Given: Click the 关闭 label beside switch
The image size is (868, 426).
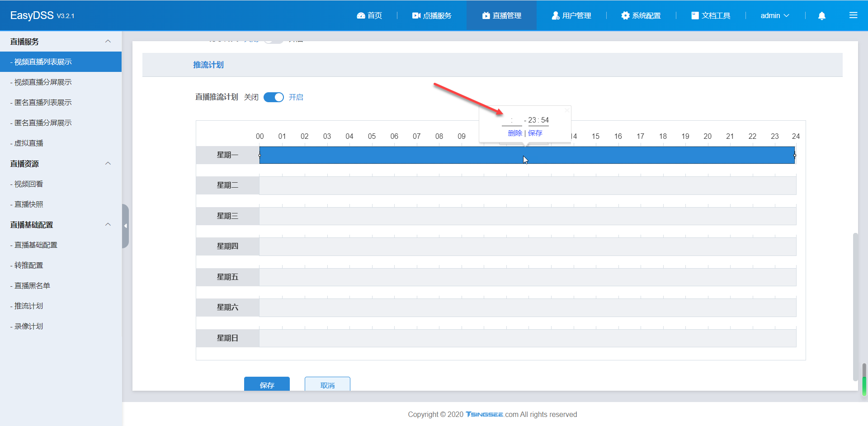Looking at the screenshot, I should click(251, 97).
